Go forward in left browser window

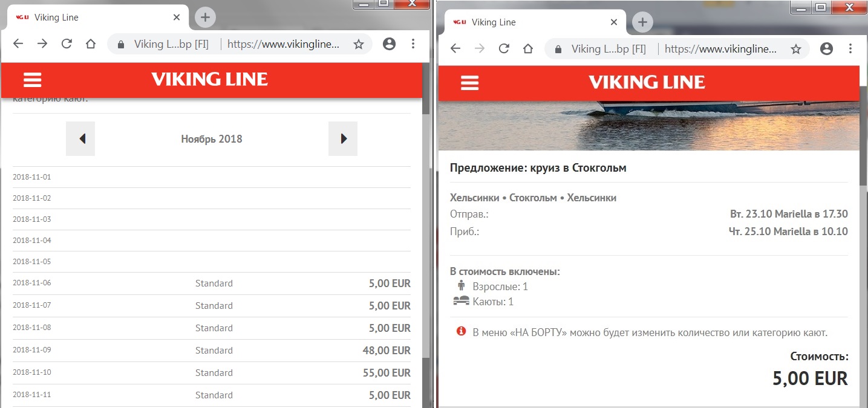click(x=42, y=44)
